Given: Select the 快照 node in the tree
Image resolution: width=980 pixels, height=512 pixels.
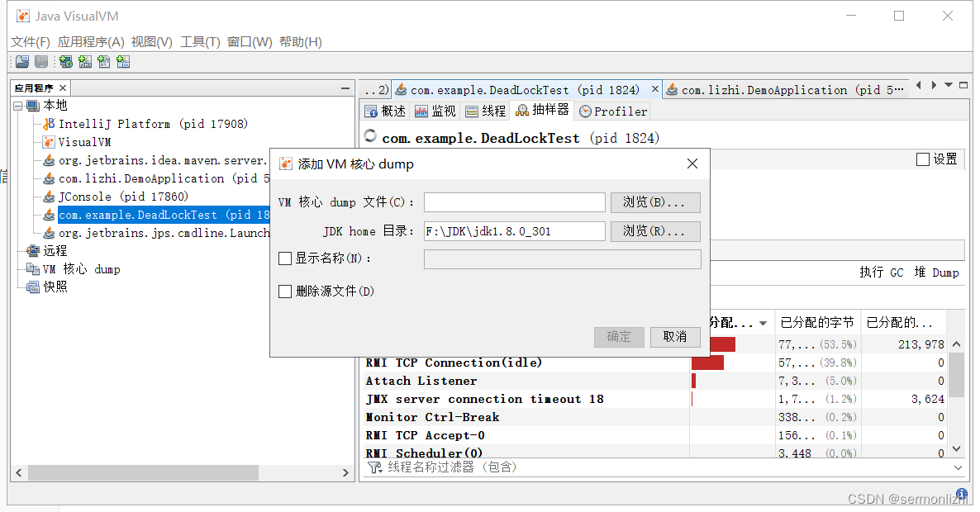Looking at the screenshot, I should click(x=55, y=287).
